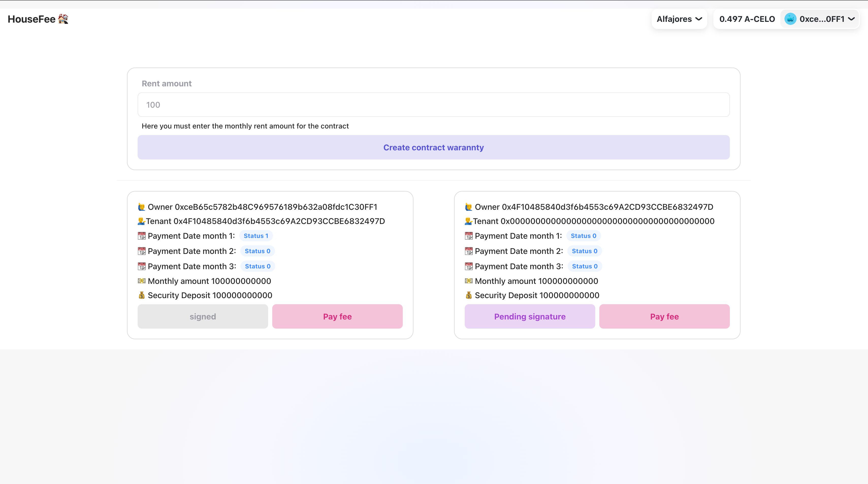Screen dimensions: 868x484
Task: Click the HouseFee logo title
Action: click(38, 19)
